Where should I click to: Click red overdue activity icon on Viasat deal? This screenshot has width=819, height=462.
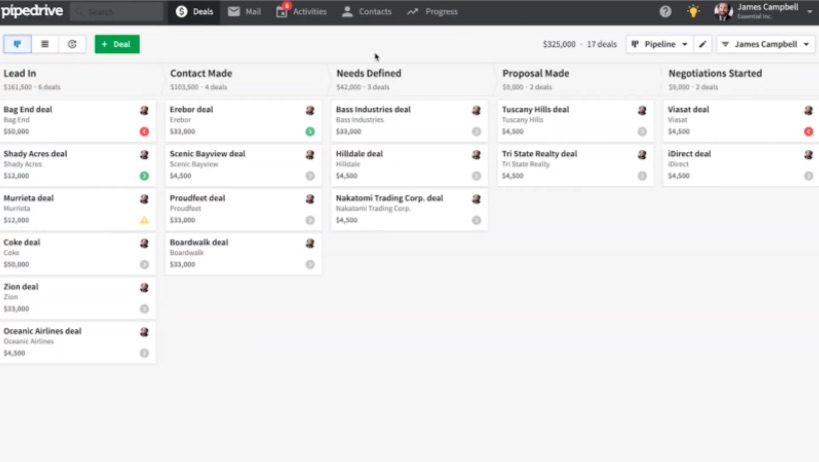[x=809, y=132]
